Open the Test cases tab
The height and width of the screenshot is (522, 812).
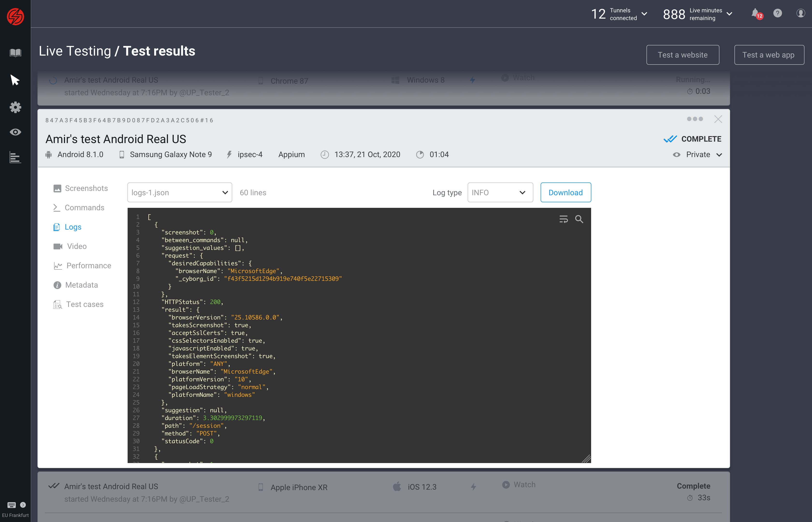coord(78,304)
